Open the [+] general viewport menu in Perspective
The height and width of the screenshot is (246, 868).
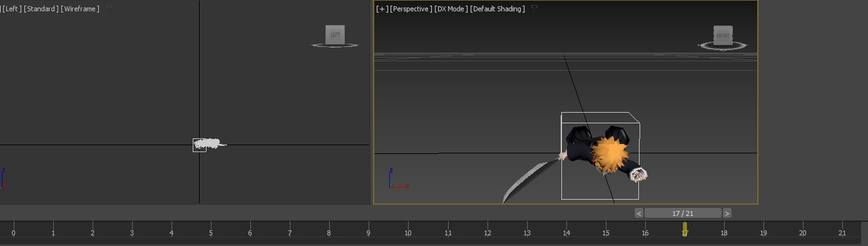pyautogui.click(x=382, y=9)
